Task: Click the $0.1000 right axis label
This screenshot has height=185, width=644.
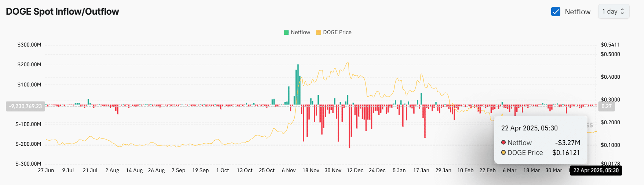Action: 610,145
